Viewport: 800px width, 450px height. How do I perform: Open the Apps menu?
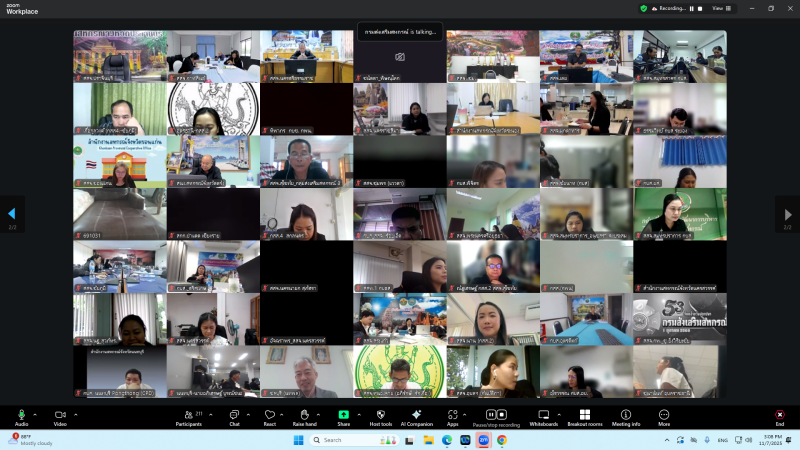[452, 414]
